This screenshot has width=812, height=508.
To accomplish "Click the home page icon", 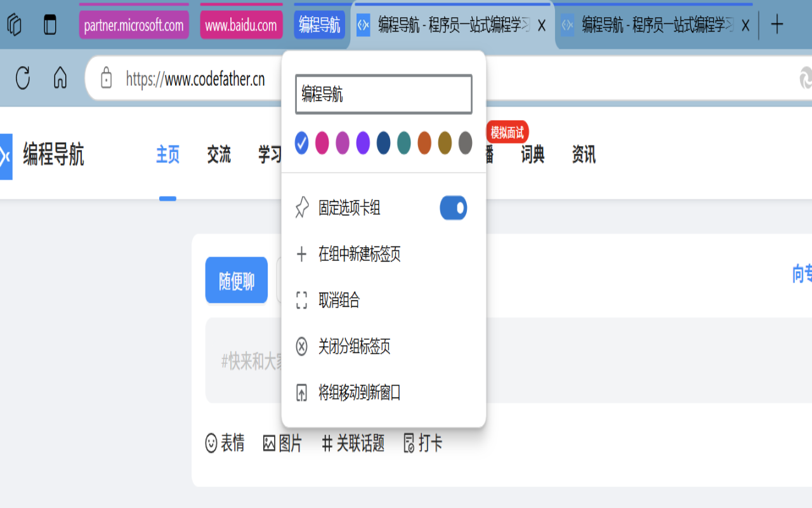I will pos(60,78).
